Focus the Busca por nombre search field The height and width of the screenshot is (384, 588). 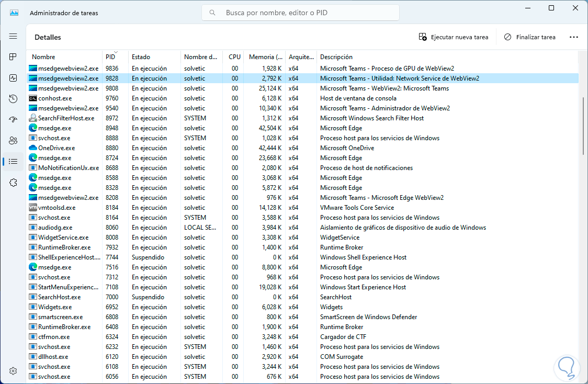point(300,13)
